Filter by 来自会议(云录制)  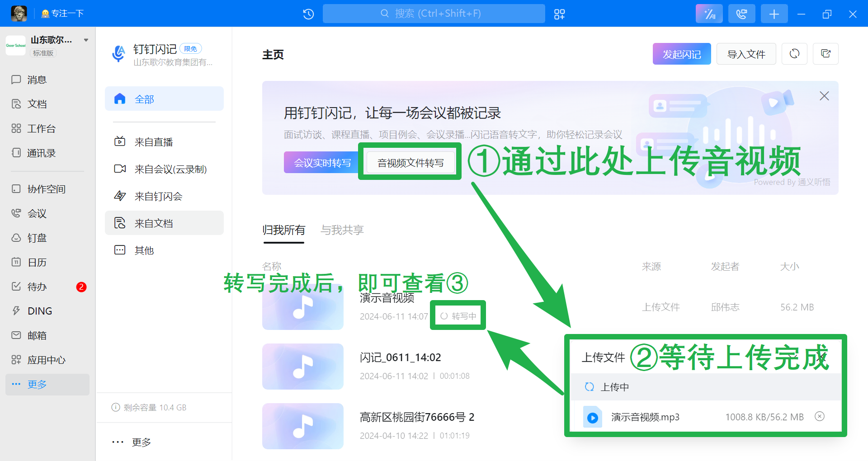click(164, 169)
